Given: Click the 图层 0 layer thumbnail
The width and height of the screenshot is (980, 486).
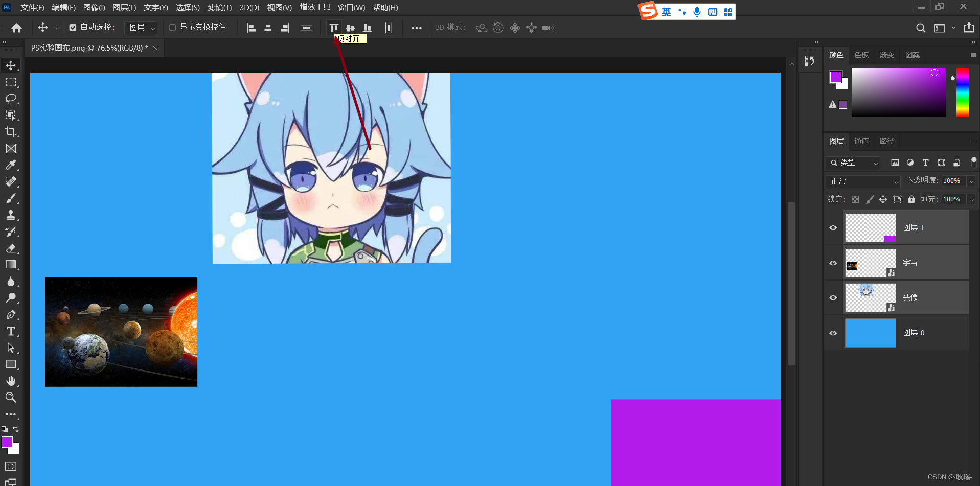Looking at the screenshot, I should point(871,333).
